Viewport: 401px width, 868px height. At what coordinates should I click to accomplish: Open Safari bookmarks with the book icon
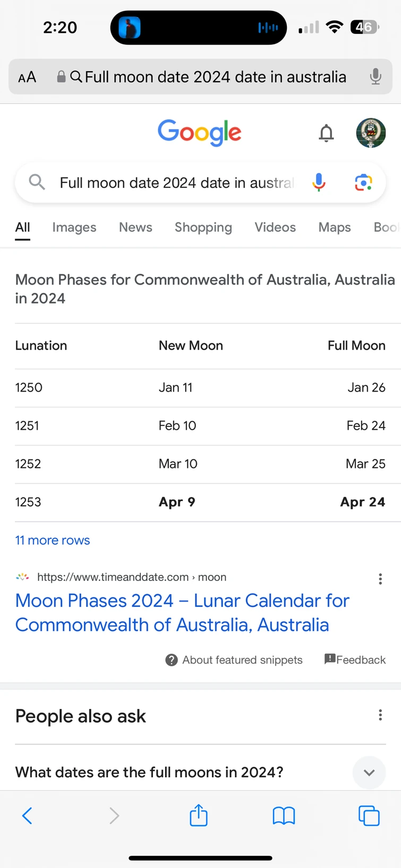coord(284,816)
